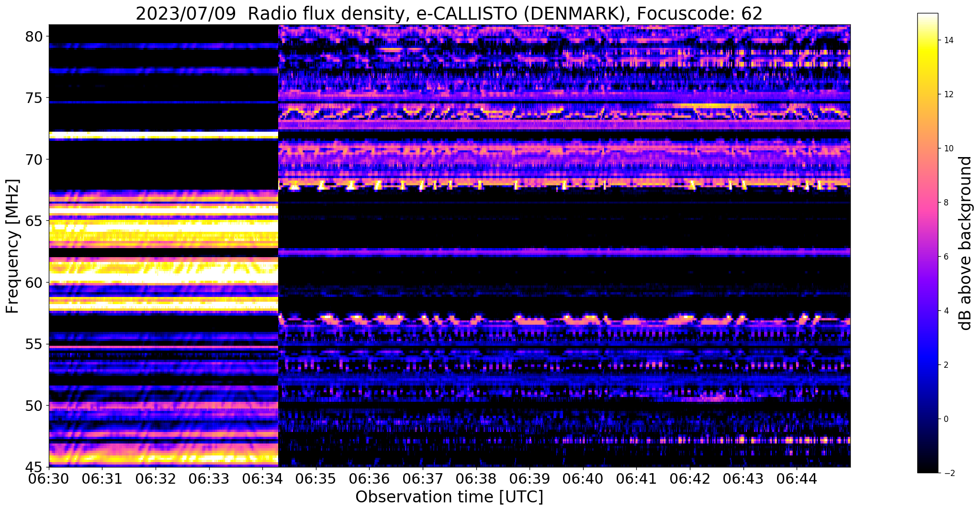Screen dimensions: 980x511
Task: Click the 'dB above background' colorbar label
Action: [966, 243]
